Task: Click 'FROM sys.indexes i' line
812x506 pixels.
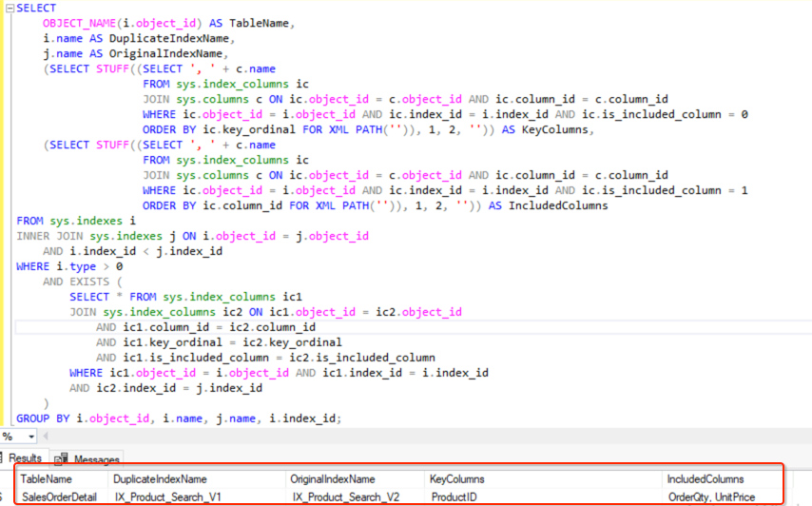Action: pyautogui.click(x=76, y=221)
